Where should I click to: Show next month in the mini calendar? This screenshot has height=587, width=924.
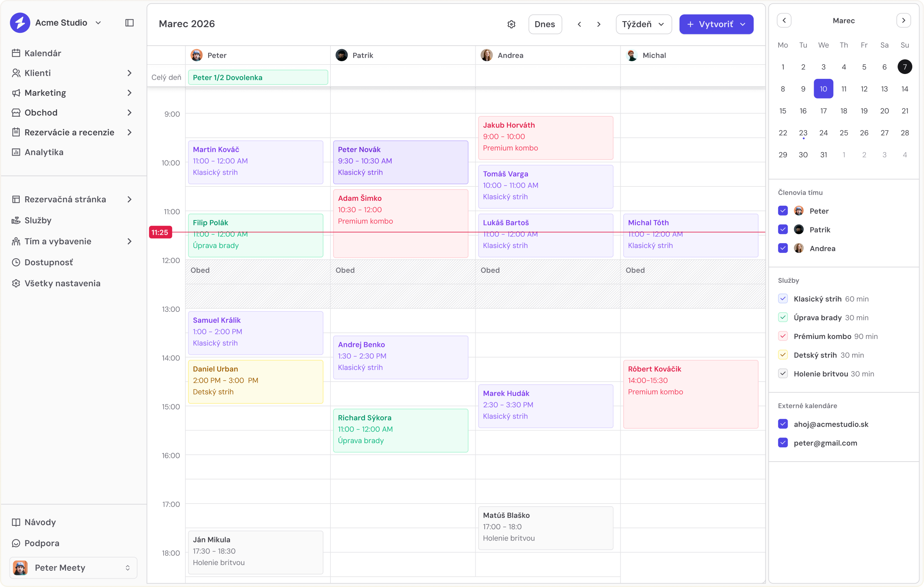tap(903, 20)
